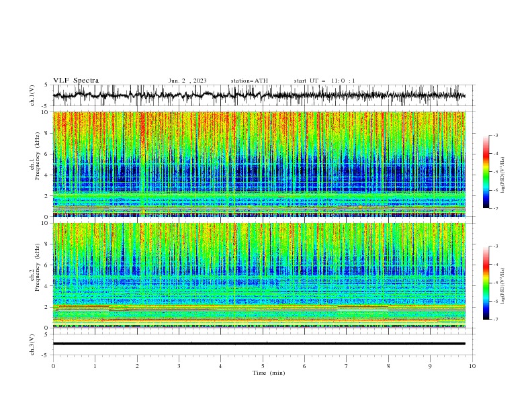Viewport: 532px width, 411px height.
Task: Click the log(PSD) label beside ch.2 colorbar
Action: tap(502, 286)
